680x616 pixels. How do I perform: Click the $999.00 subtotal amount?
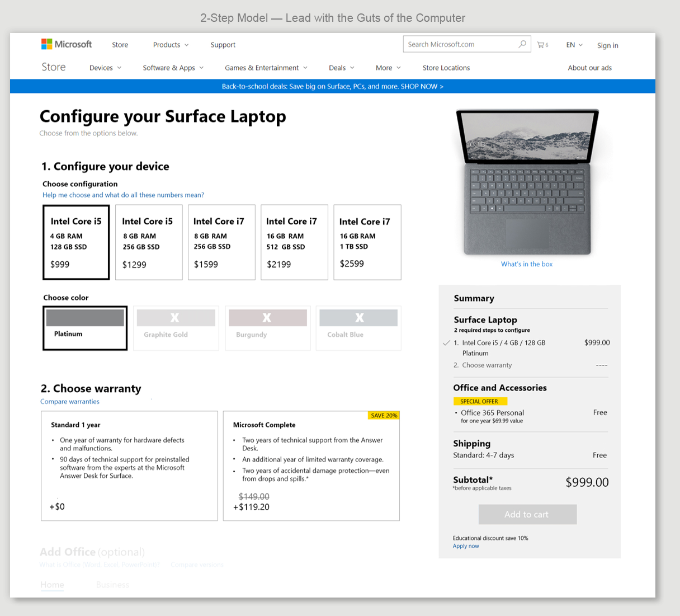tap(587, 482)
